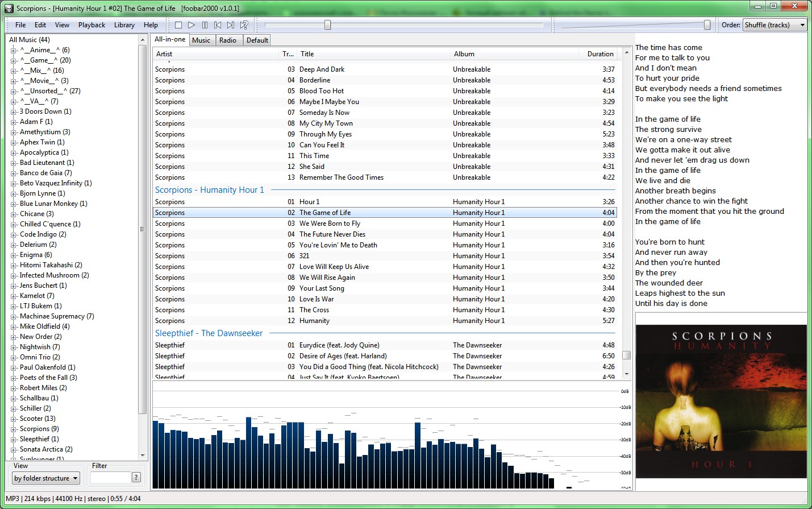Sort playlist by Title column header
Viewport: 812px width, 509px height.
(x=374, y=54)
